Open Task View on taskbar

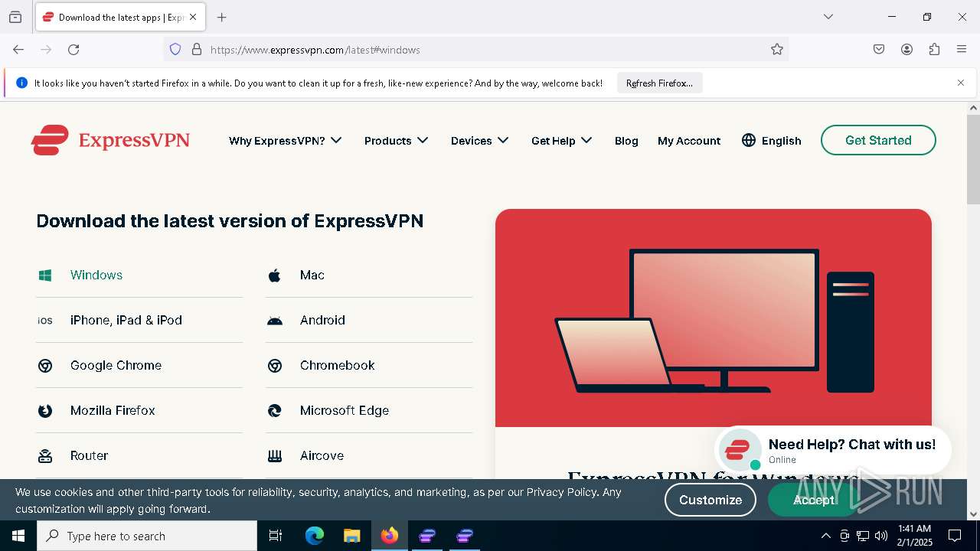(x=276, y=536)
